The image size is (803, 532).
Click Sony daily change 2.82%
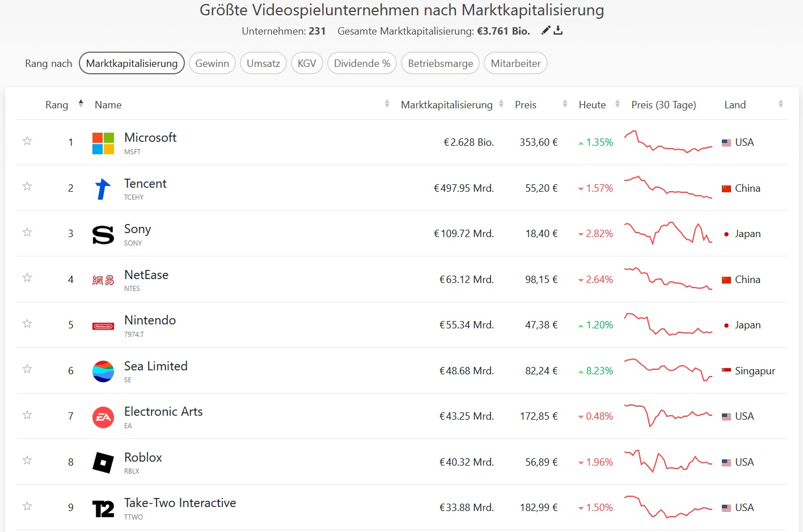[x=595, y=234]
